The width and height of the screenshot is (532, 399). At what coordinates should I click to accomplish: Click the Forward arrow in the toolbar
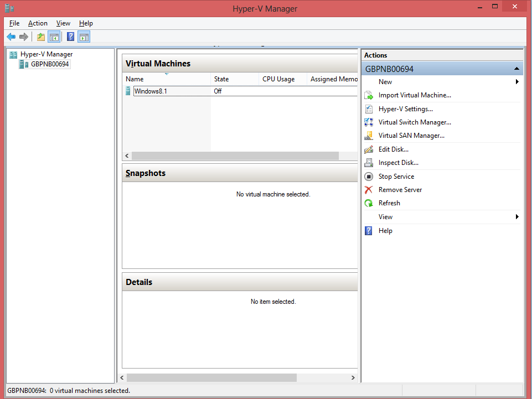(x=23, y=37)
